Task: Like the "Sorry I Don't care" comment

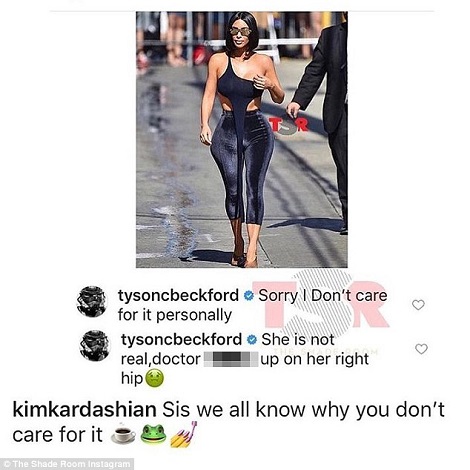Action: (418, 305)
